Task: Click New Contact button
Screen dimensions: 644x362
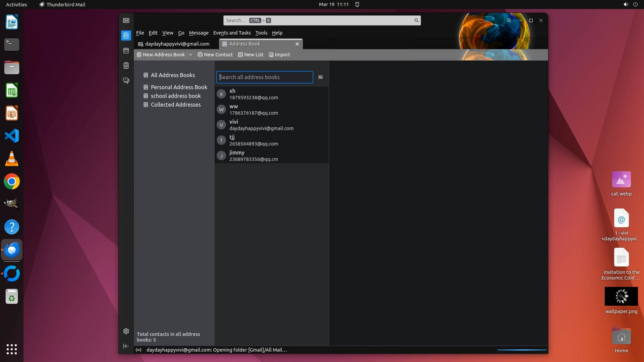Action: (215, 55)
